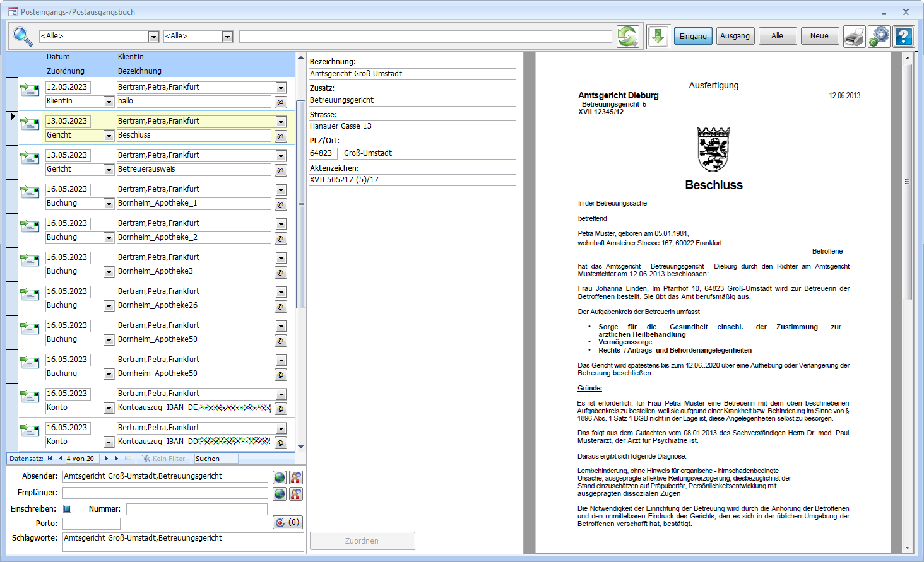Click the Suchen field in the record navigator

point(216,459)
